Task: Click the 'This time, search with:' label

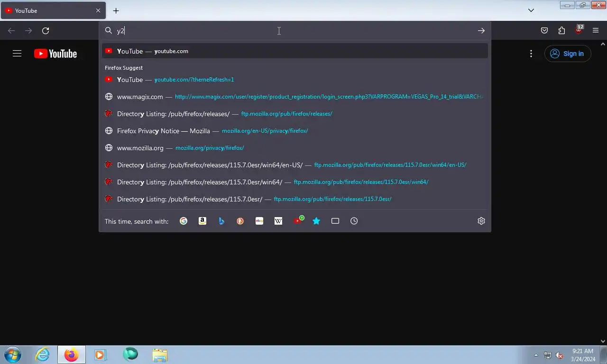Action: (137, 221)
